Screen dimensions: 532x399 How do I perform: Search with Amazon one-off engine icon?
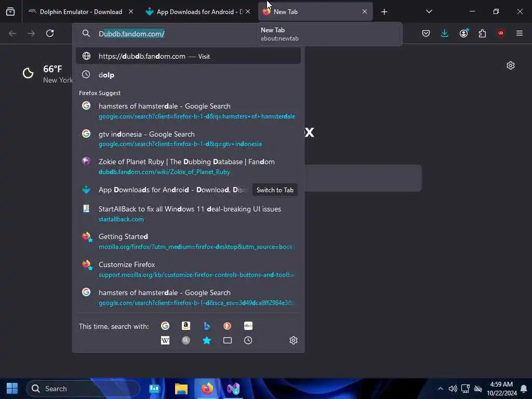point(186,326)
